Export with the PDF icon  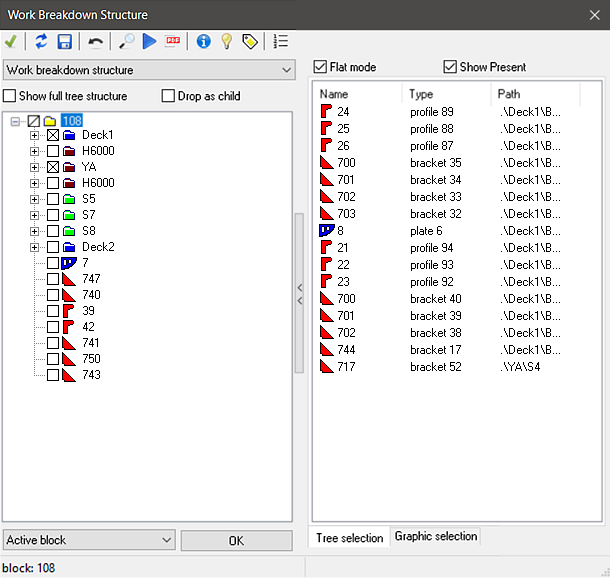(x=173, y=41)
